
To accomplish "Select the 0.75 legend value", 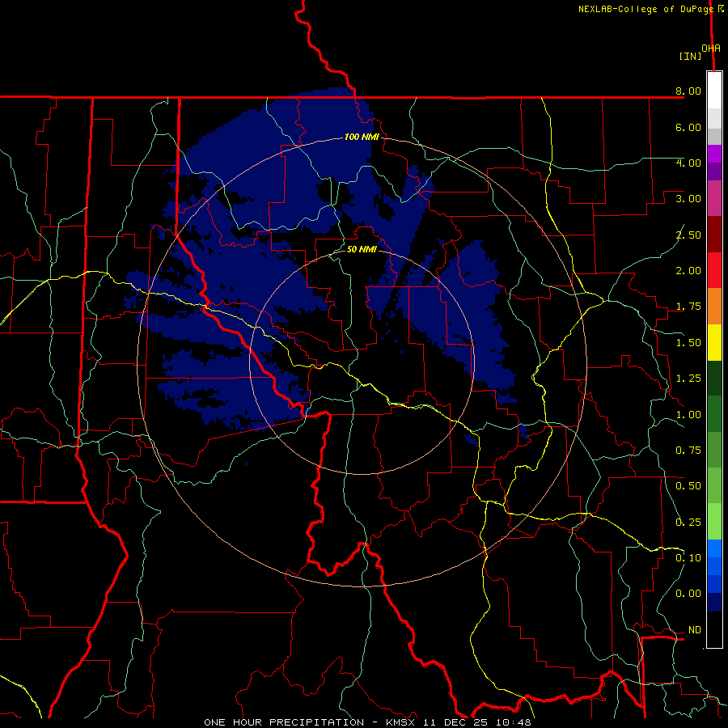I will [688, 451].
